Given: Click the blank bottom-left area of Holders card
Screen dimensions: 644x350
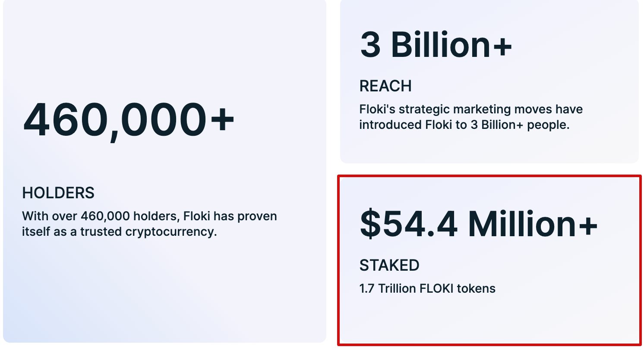Looking at the screenshot, I should coord(65,302).
